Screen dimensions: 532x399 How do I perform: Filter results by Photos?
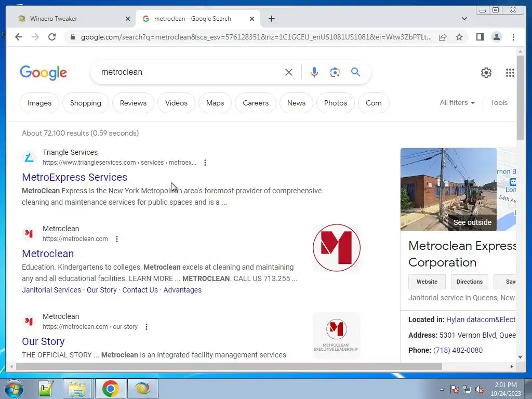click(x=335, y=103)
